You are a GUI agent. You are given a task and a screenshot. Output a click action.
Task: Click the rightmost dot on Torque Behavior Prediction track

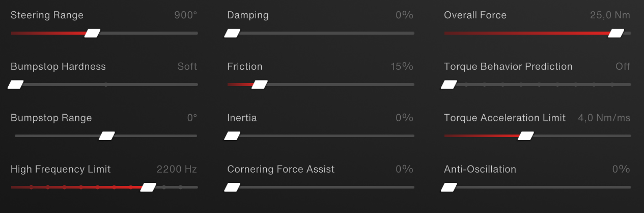(612, 85)
